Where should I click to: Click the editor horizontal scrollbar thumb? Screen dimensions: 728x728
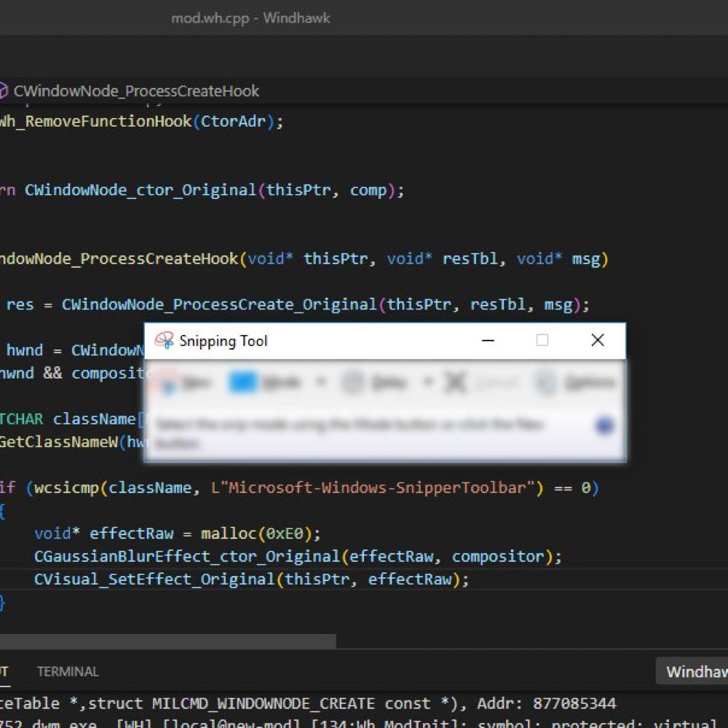click(x=167, y=641)
